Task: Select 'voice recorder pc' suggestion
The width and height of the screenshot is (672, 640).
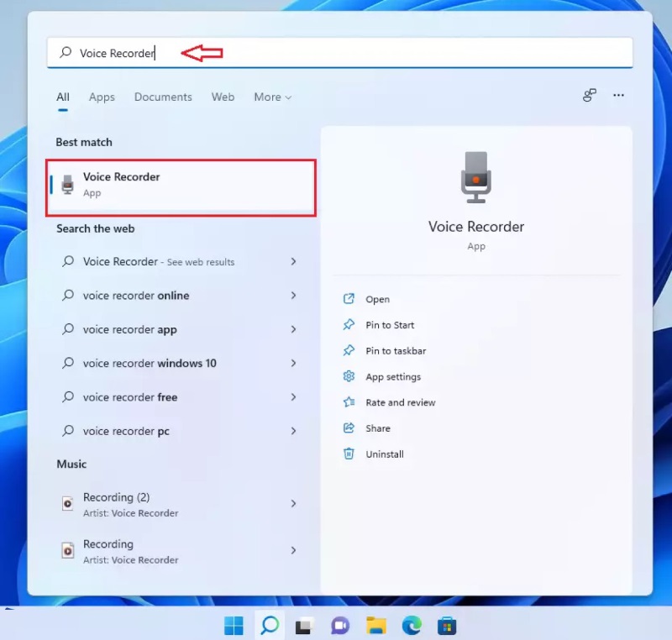Action: 126,432
